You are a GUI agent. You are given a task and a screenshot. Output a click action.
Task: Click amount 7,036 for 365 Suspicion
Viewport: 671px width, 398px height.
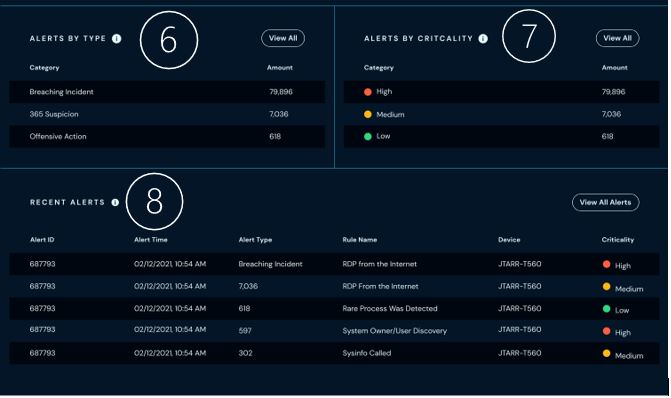(x=279, y=114)
